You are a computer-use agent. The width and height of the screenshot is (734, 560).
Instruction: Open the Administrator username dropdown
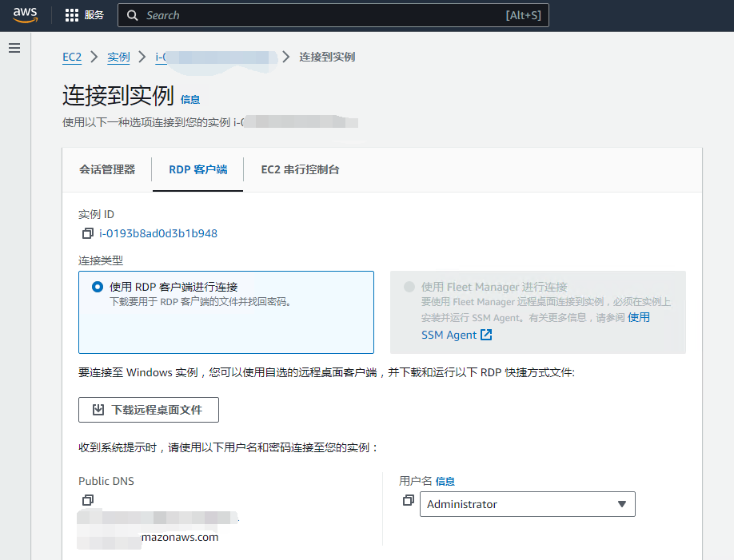(x=527, y=504)
